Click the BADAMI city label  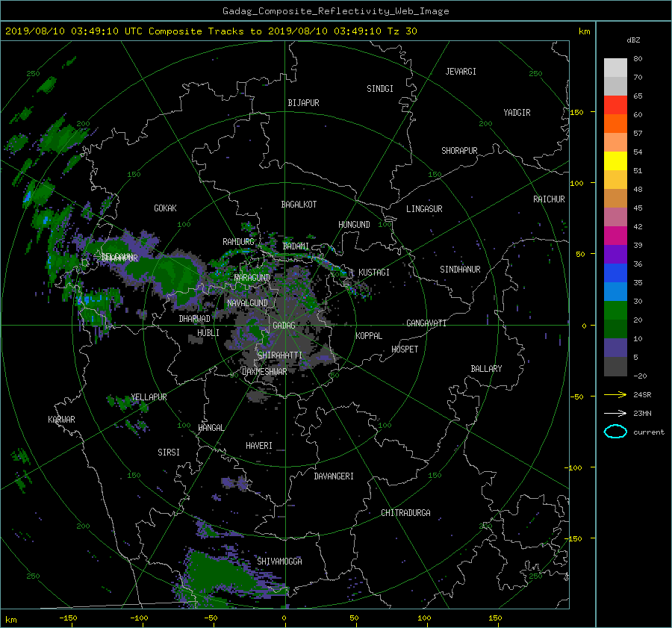(x=296, y=246)
